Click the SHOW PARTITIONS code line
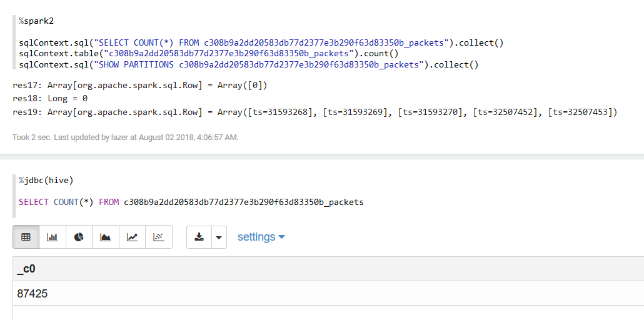644x320 pixels. 248,64
